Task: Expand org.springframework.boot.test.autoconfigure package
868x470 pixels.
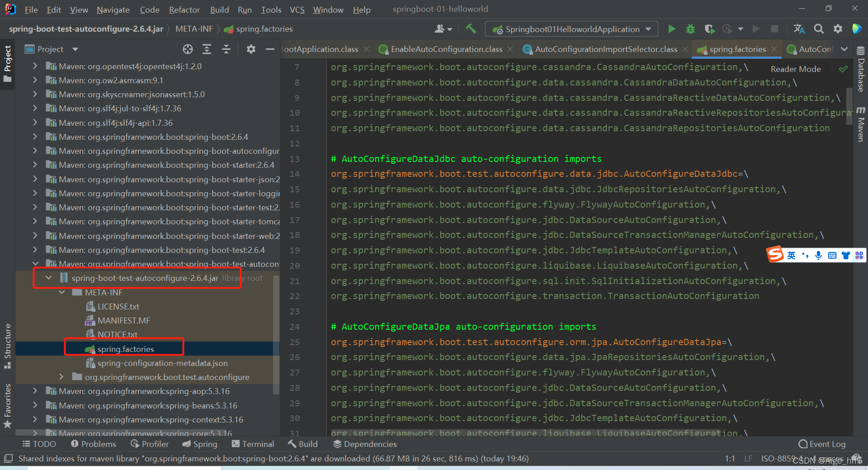Action: (x=62, y=377)
